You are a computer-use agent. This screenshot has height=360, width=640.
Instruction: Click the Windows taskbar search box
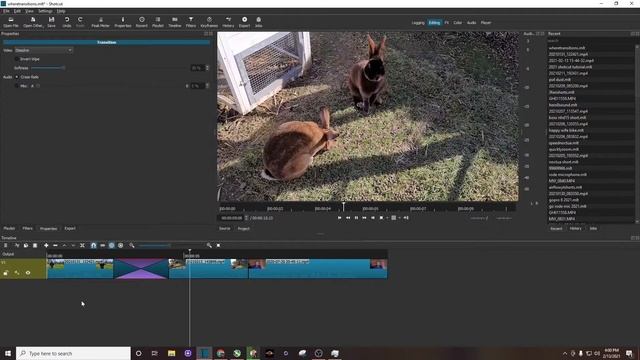coord(73,353)
